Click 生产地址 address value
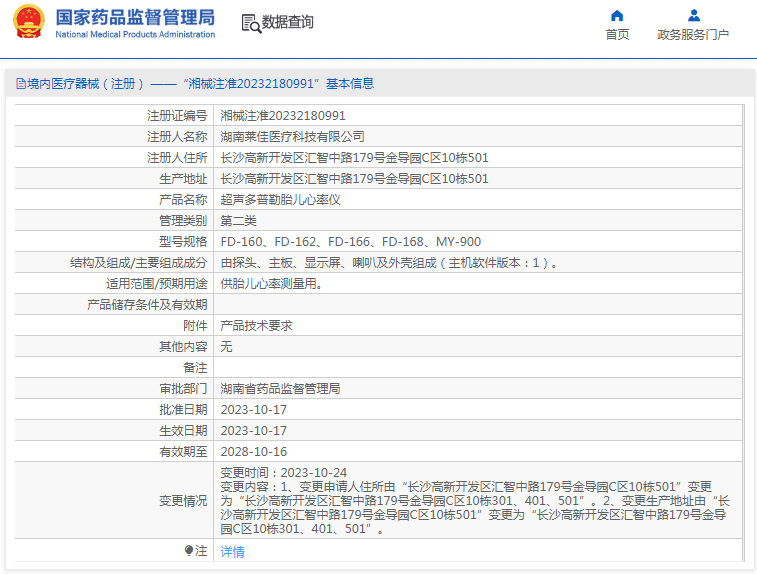Viewport: 757px width, 574px height. tap(354, 179)
